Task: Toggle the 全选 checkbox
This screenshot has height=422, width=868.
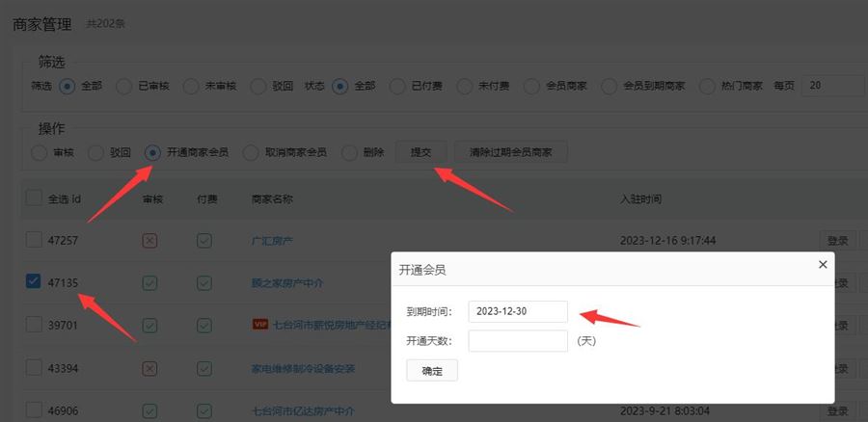Action: 34,198
